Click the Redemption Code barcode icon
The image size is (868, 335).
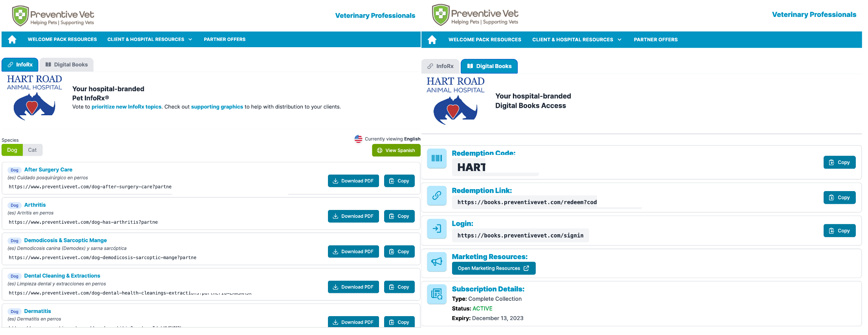[x=437, y=158]
